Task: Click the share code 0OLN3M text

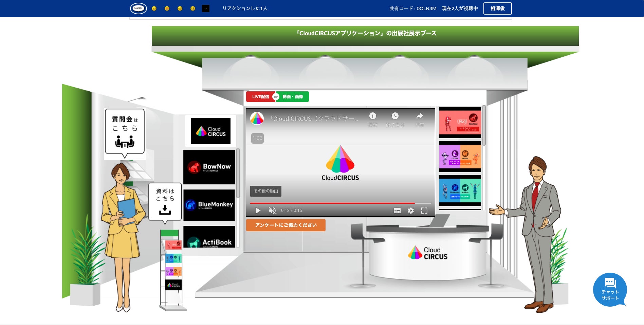Action: (x=413, y=8)
